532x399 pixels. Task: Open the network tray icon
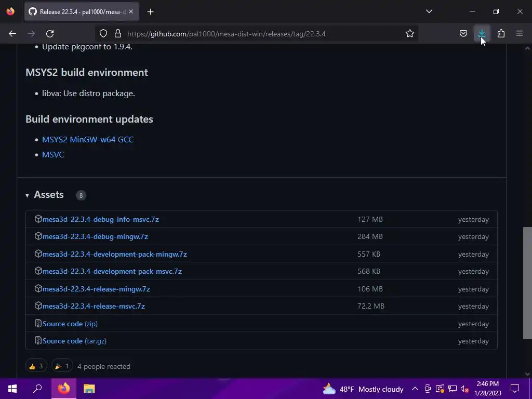pos(453,389)
